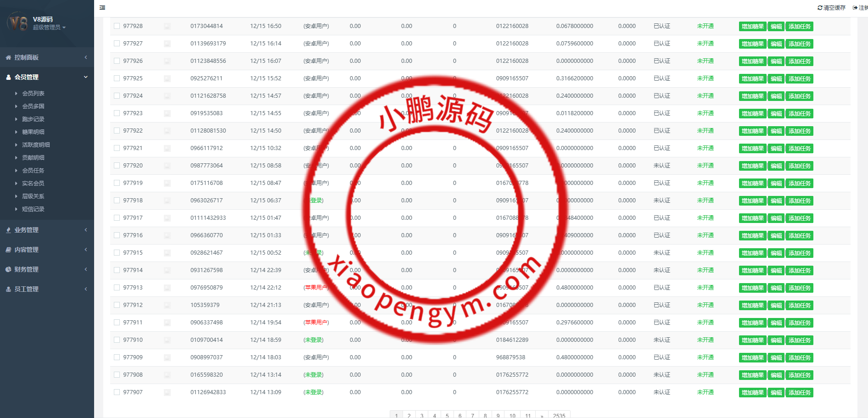
Task: Expand 员工管理 using its chevron
Action: point(86,289)
